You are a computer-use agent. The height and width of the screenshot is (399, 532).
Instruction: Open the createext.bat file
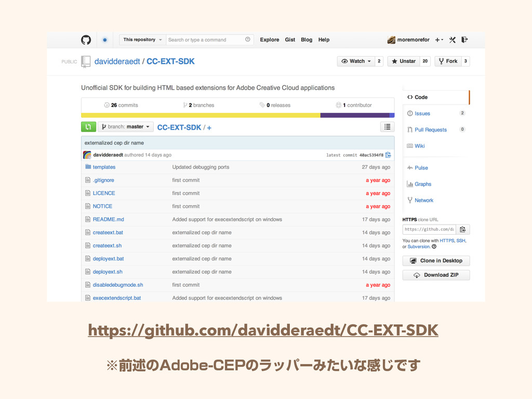pos(108,232)
